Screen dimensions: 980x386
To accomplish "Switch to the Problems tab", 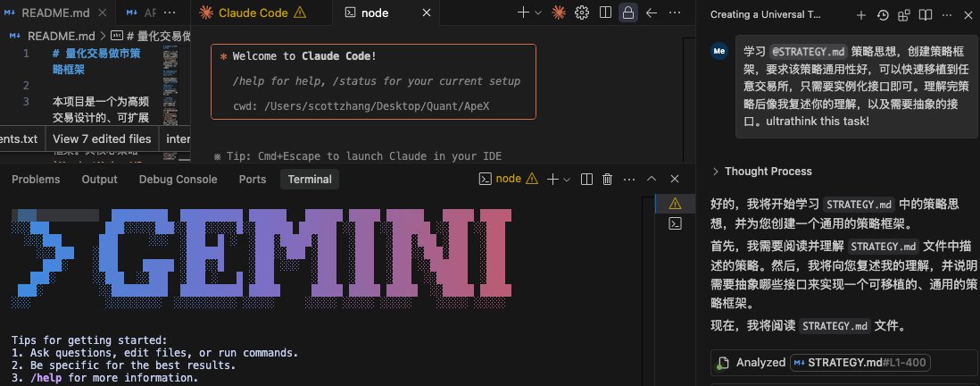I will point(36,179).
